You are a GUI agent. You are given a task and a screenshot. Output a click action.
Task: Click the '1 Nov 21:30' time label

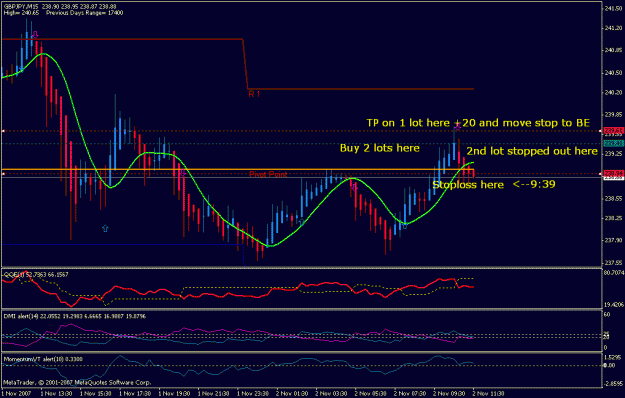pyautogui.click(x=214, y=394)
